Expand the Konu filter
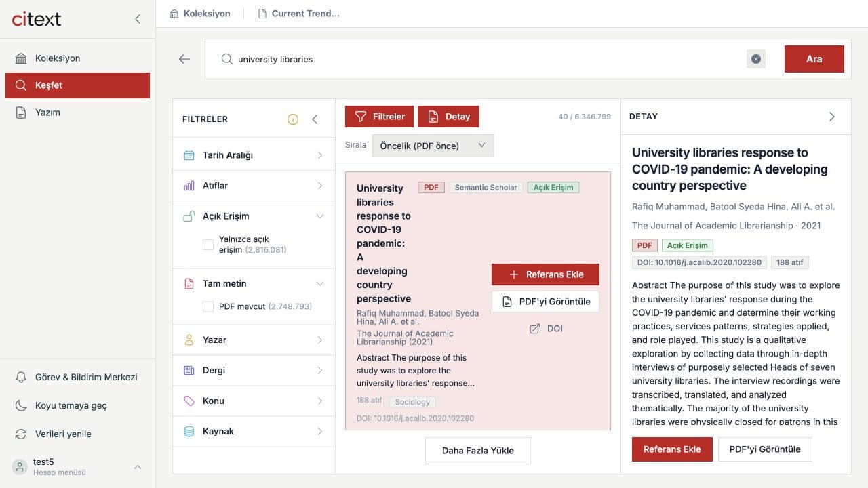 (254, 401)
